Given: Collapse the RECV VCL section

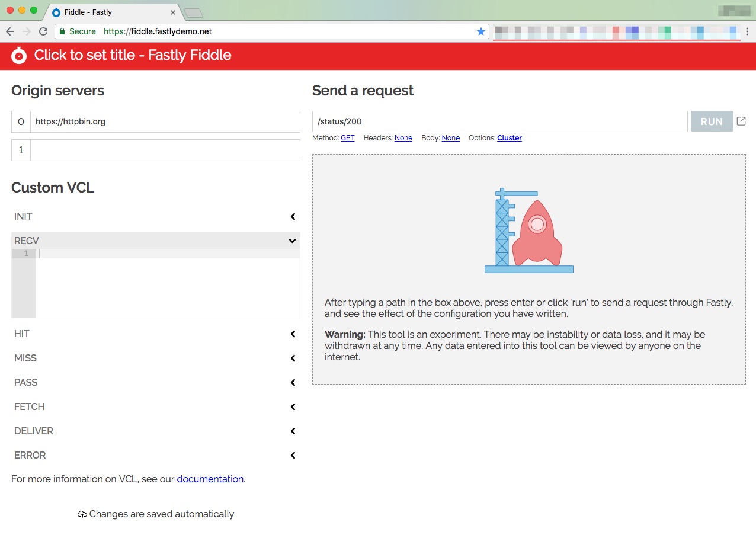Looking at the screenshot, I should tap(291, 241).
